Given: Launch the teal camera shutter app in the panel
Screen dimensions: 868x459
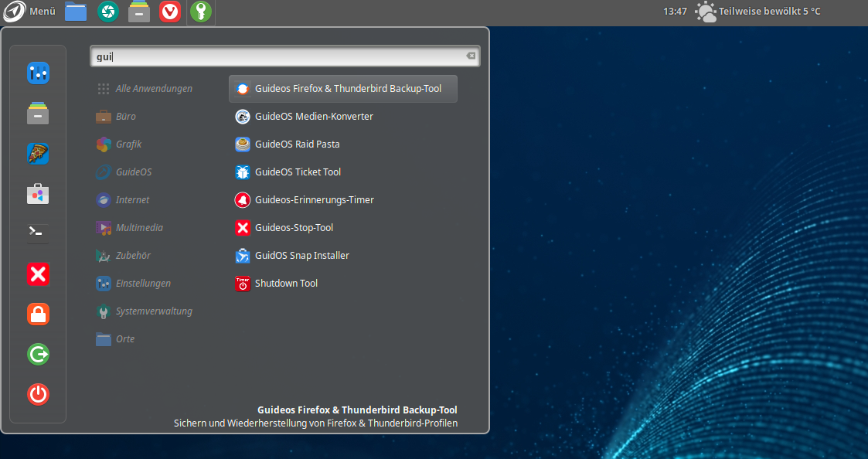Looking at the screenshot, I should coord(108,12).
